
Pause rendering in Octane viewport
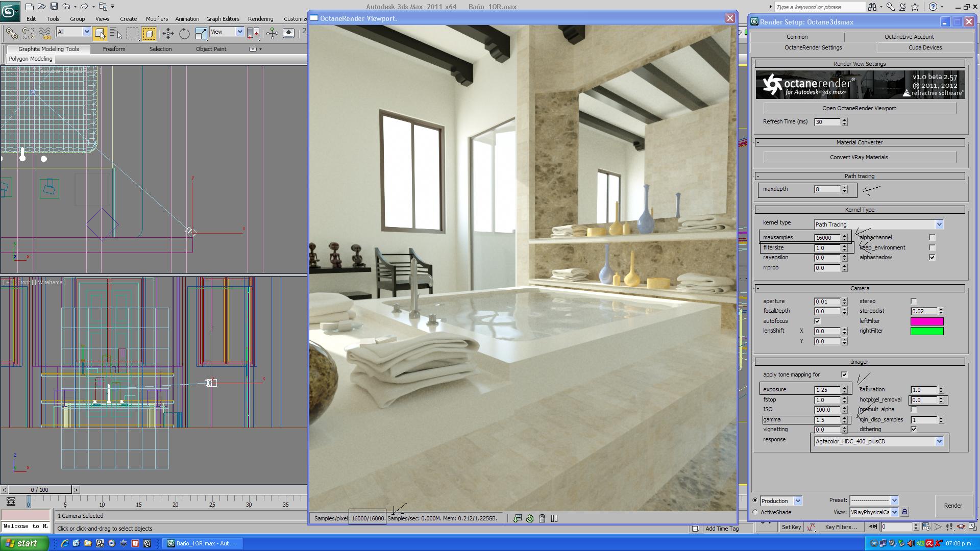[x=554, y=518]
